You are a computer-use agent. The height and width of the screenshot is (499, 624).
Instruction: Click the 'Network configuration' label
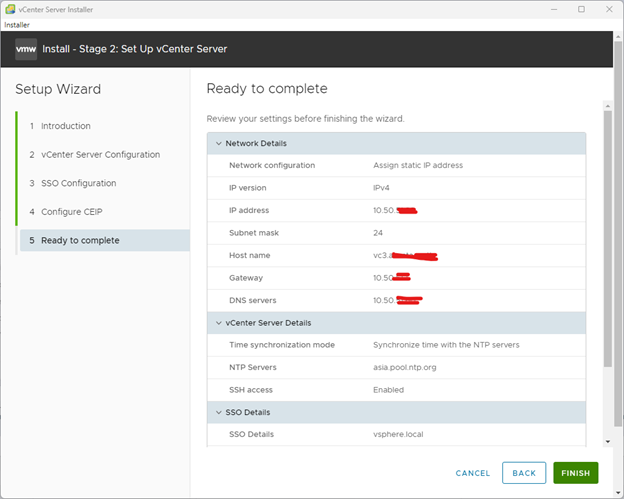[272, 165]
